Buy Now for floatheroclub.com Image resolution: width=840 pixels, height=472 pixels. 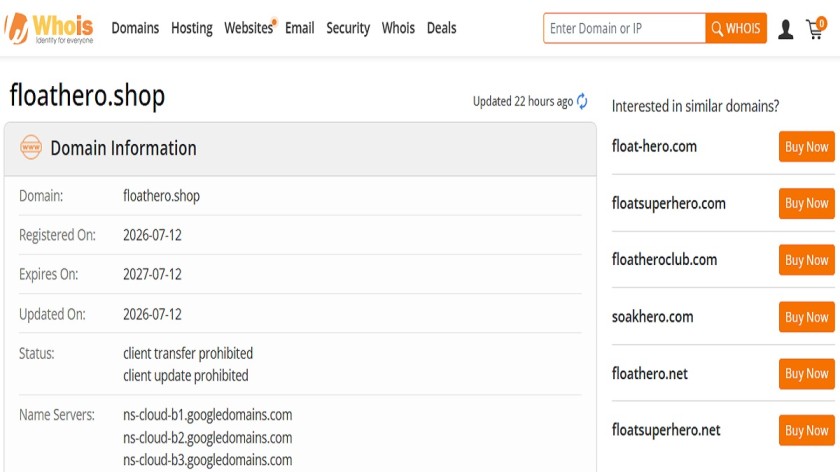[806, 260]
